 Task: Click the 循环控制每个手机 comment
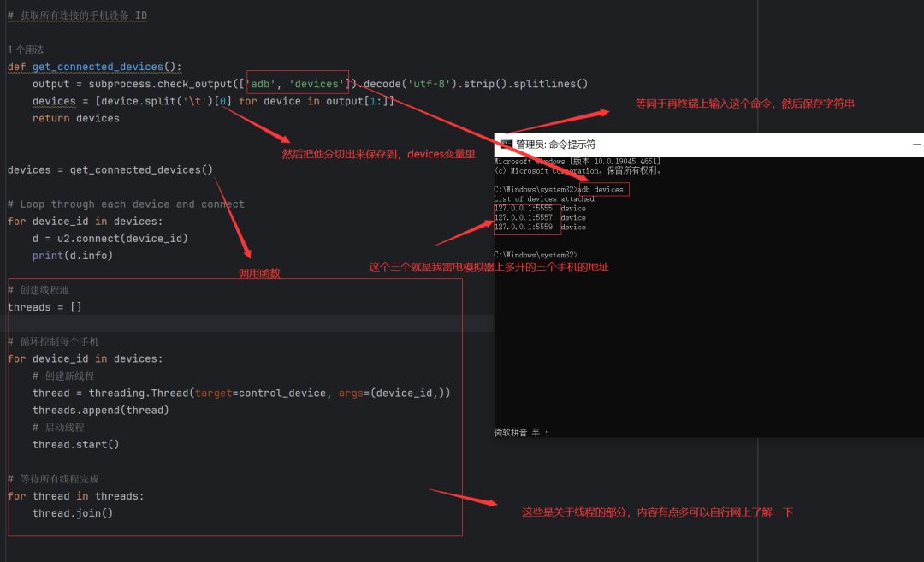coord(53,341)
